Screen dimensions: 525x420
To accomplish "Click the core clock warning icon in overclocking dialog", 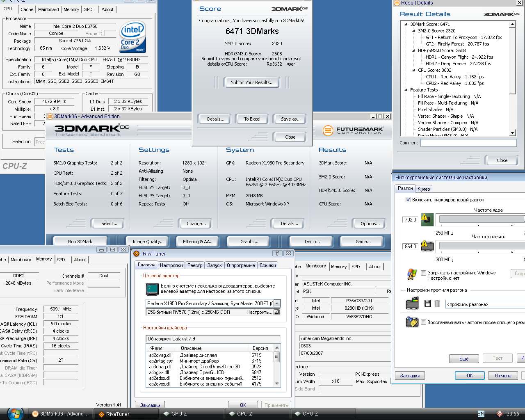I will click(x=427, y=219).
